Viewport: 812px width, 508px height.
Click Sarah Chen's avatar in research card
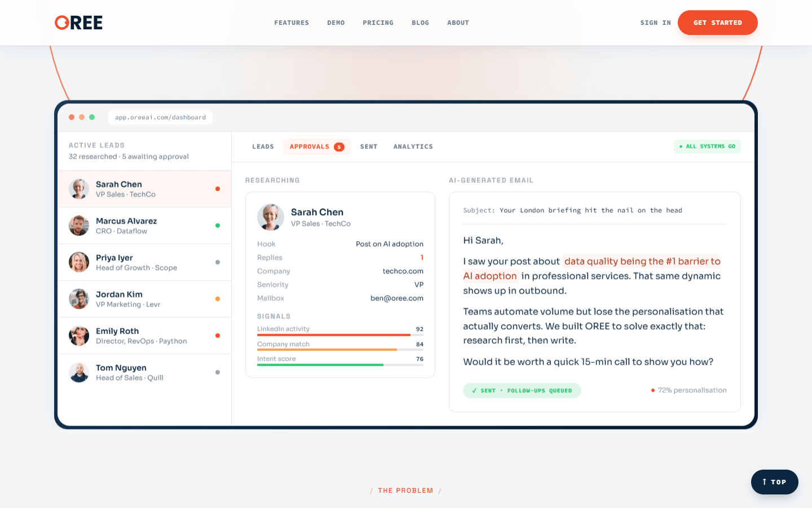271,217
